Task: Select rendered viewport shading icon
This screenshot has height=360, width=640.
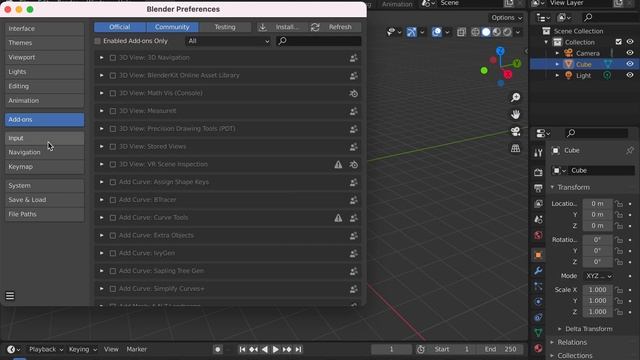Action: click(x=507, y=32)
